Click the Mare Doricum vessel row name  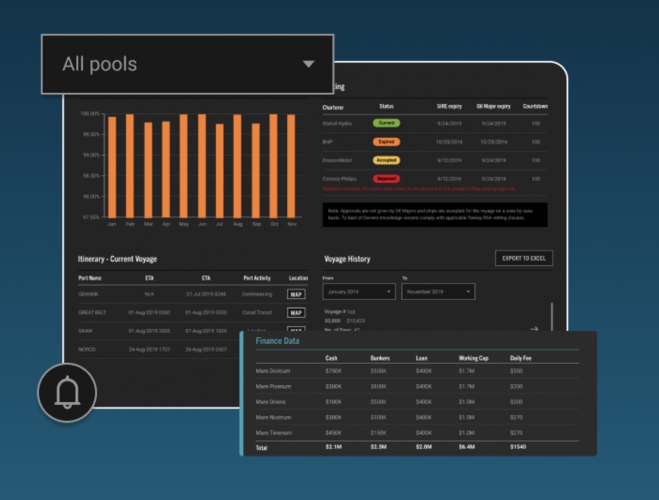pos(273,371)
